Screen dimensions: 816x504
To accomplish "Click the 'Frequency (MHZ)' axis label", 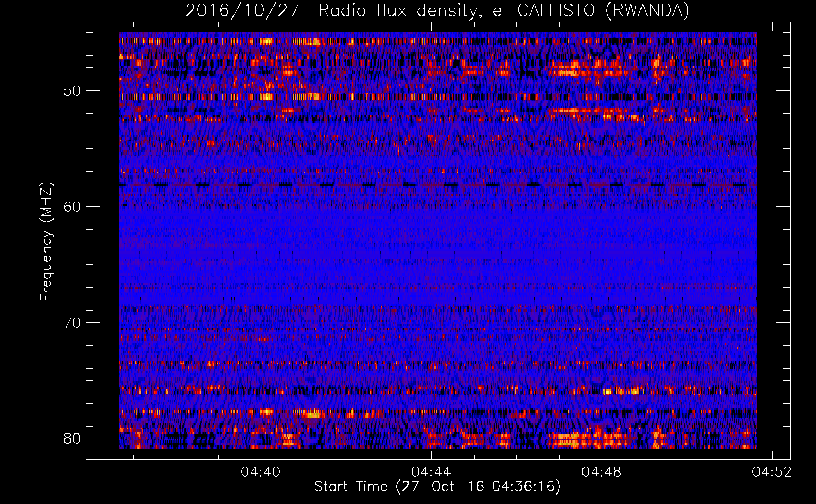I will pos(46,242).
